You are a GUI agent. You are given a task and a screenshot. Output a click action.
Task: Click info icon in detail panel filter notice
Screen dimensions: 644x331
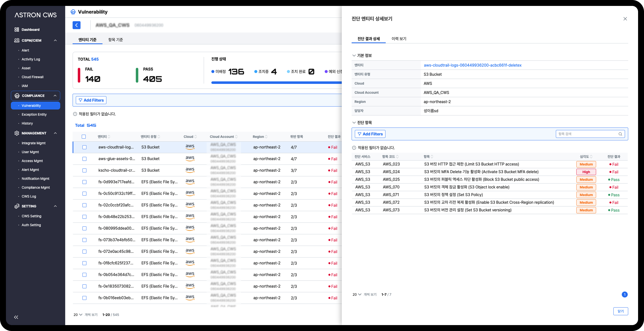pyautogui.click(x=354, y=148)
